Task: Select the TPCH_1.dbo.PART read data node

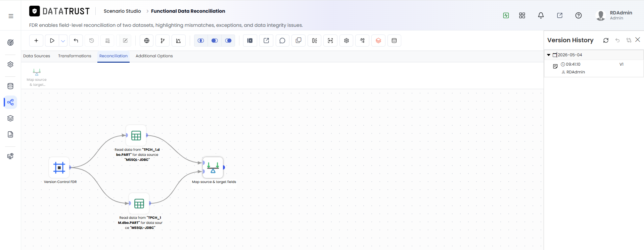Action: click(x=136, y=135)
